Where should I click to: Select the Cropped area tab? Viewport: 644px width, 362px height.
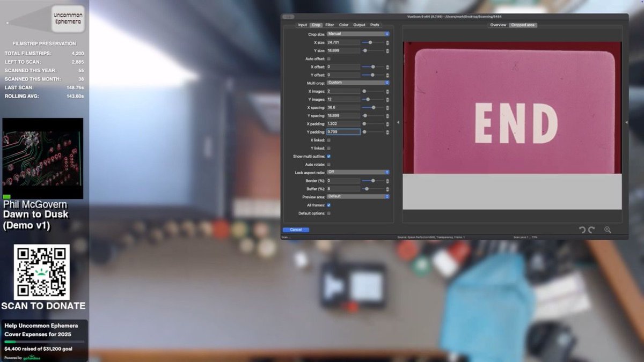pyautogui.click(x=523, y=25)
